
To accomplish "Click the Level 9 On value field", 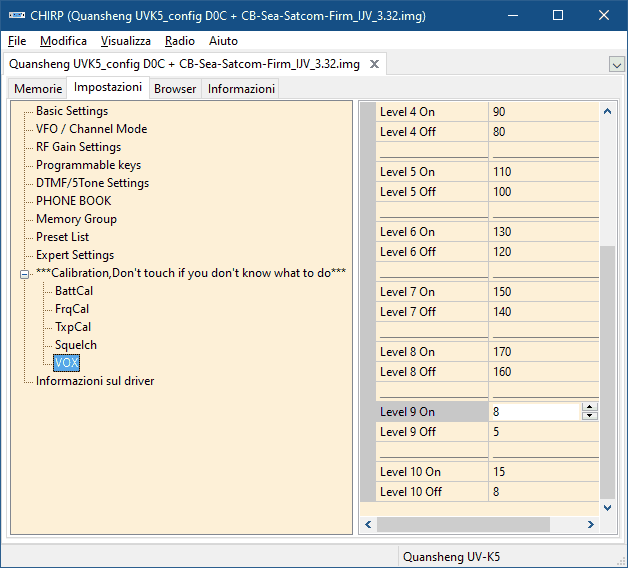I will click(535, 412).
